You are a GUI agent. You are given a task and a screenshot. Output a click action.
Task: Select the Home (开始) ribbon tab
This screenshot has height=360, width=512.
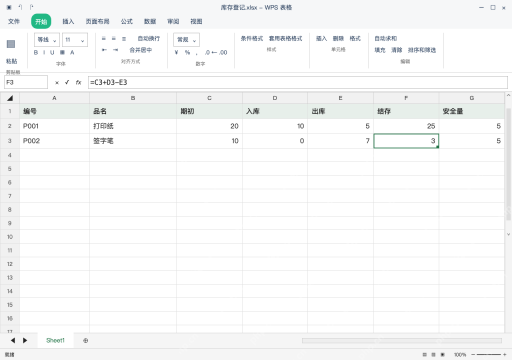(41, 22)
